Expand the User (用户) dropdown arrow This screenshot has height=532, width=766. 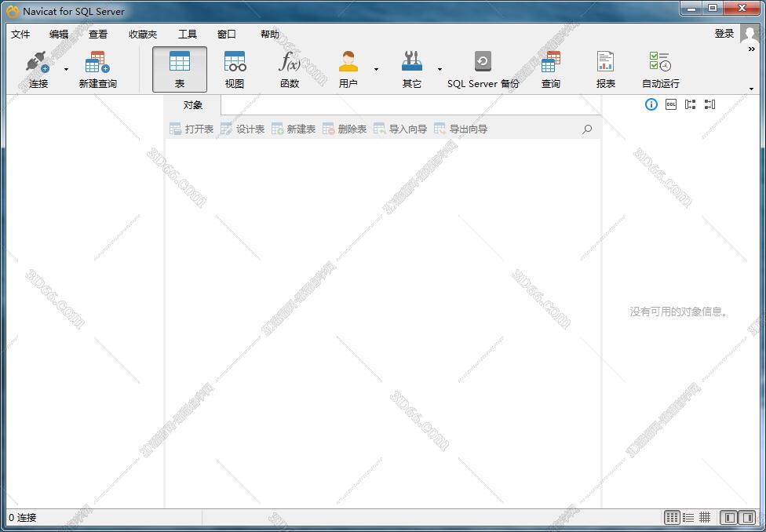(x=376, y=69)
